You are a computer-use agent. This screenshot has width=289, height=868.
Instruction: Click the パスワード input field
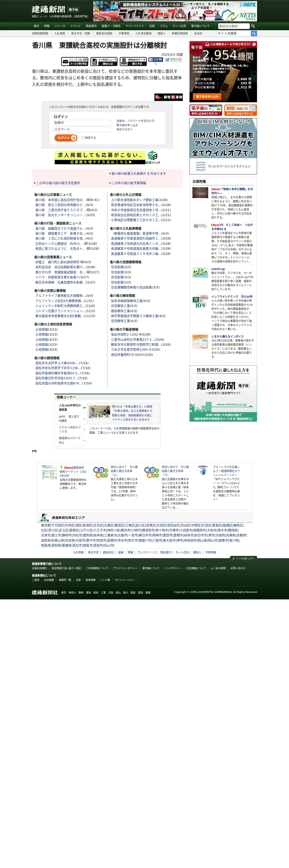[82, 129]
